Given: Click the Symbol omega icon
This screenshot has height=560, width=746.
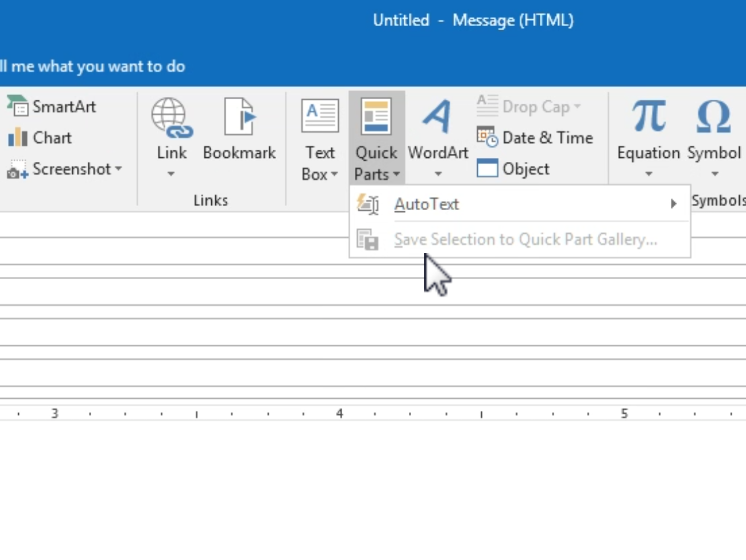Looking at the screenshot, I should coord(714,116).
